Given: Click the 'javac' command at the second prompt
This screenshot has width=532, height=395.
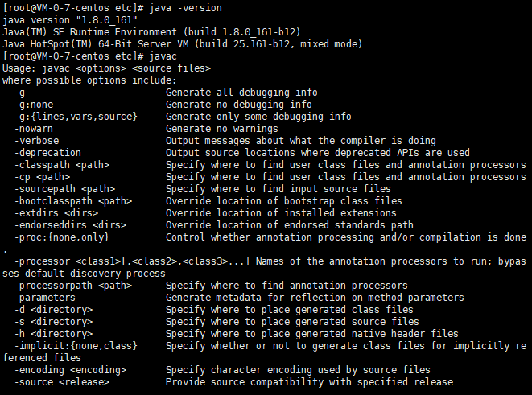Looking at the screenshot, I should (x=163, y=56).
